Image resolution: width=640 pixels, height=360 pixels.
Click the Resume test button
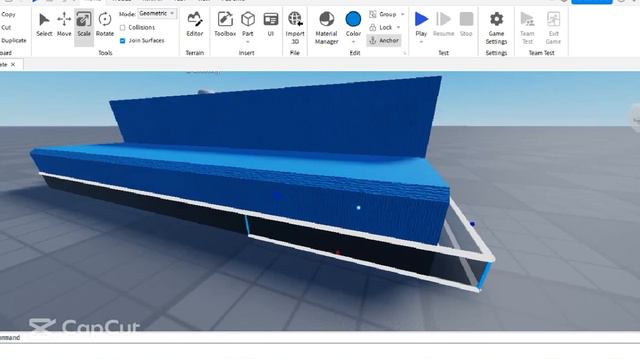point(444,25)
